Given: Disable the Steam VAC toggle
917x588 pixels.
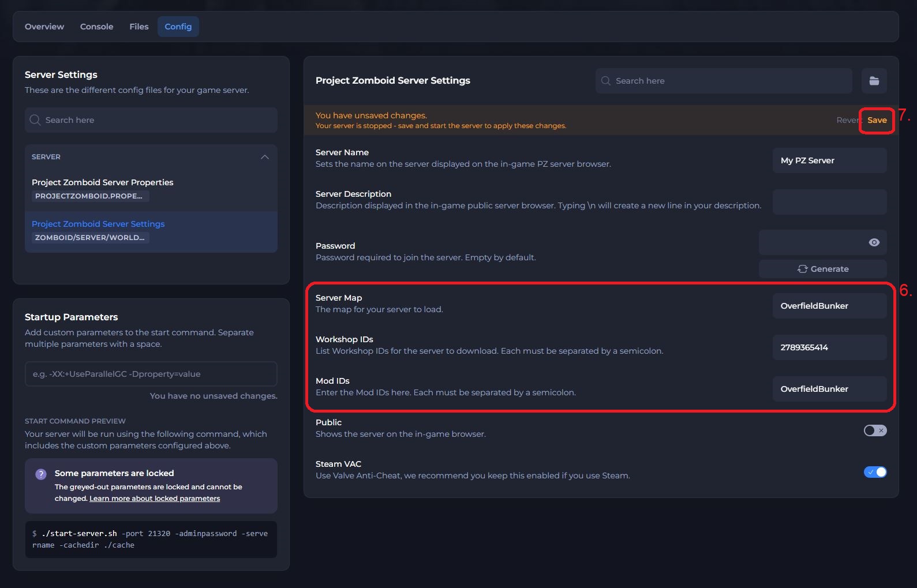Looking at the screenshot, I should pyautogui.click(x=875, y=472).
